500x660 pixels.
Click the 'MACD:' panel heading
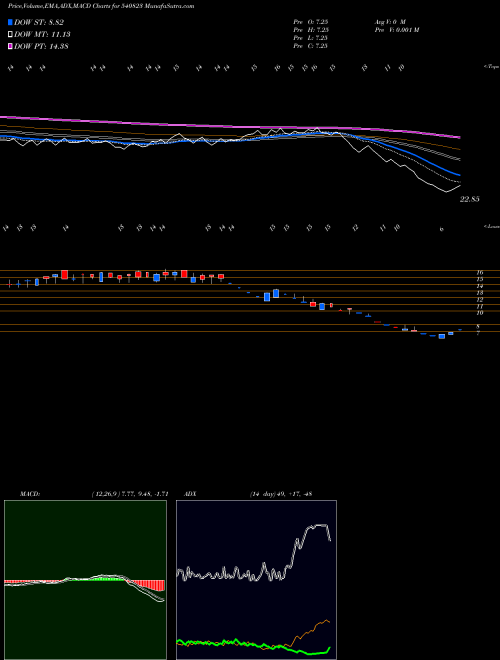tap(29, 494)
